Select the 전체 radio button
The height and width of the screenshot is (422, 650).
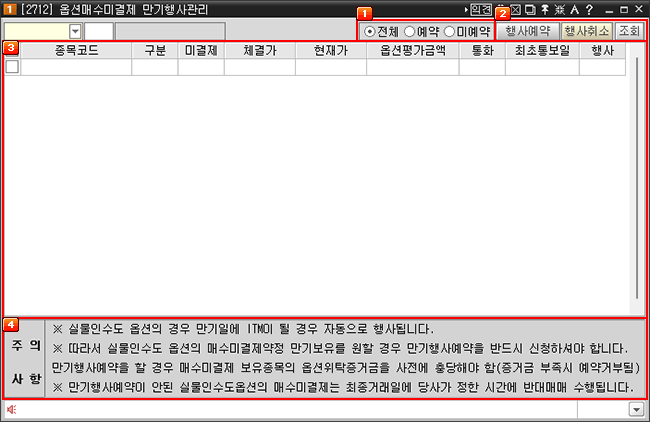pyautogui.click(x=370, y=31)
